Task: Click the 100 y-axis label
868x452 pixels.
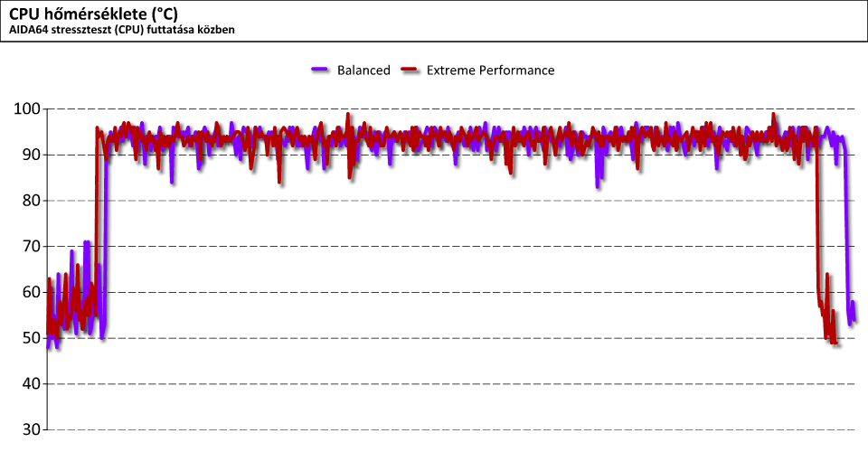Action: click(27, 109)
